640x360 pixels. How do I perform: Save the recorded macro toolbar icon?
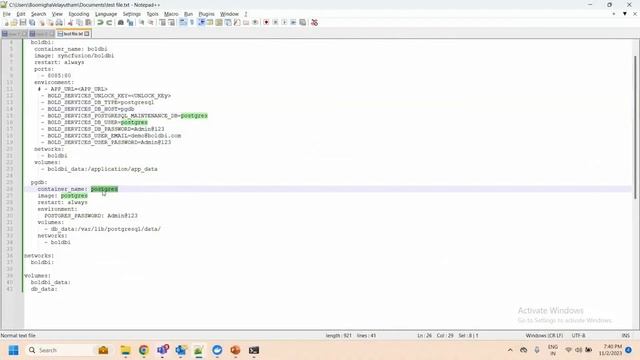pyautogui.click(x=302, y=22)
